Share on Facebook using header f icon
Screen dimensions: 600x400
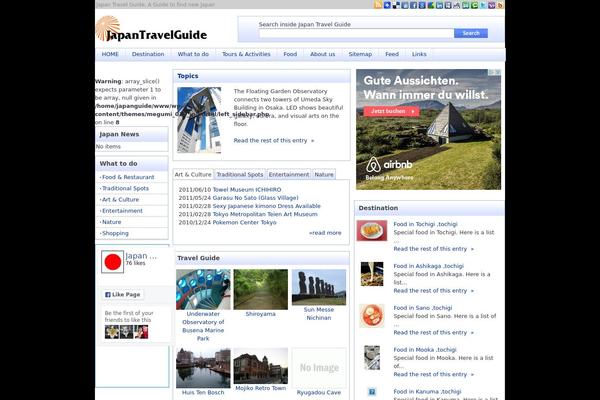pos(414,5)
